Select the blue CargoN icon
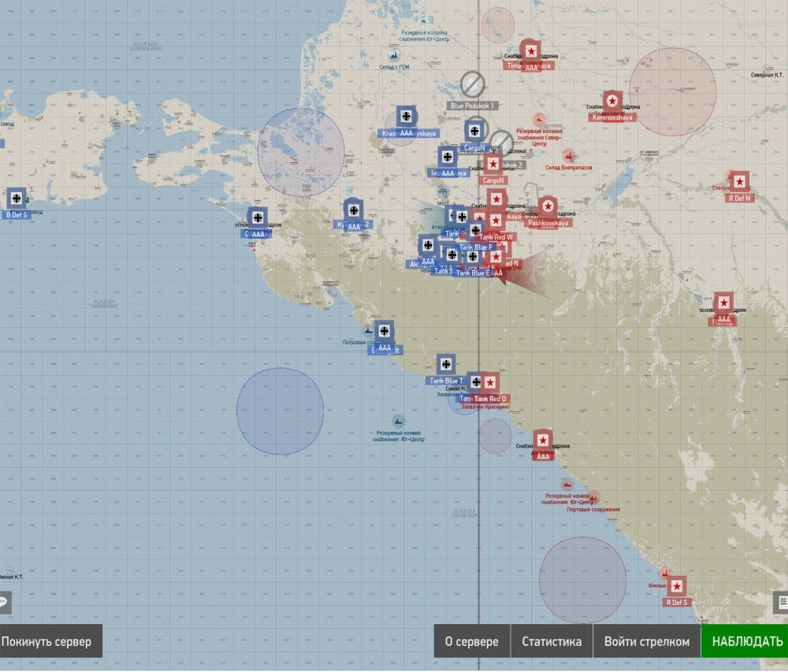This screenshot has width=788, height=672. 474,131
